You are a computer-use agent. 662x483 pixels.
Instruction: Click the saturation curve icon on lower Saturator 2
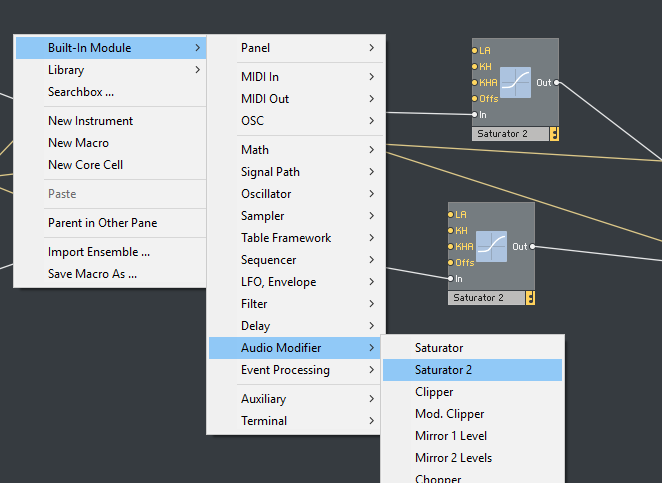pyautogui.click(x=491, y=247)
